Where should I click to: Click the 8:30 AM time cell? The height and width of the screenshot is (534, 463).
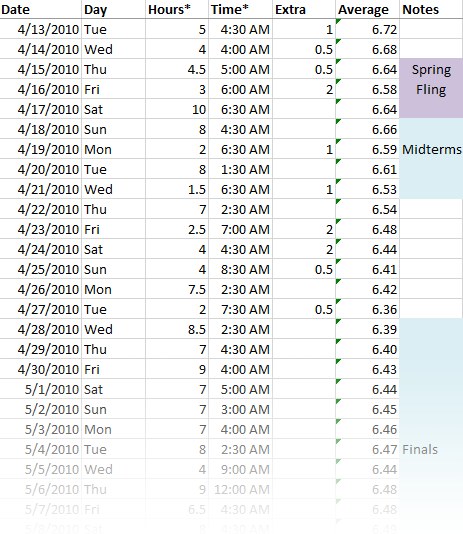(x=240, y=269)
